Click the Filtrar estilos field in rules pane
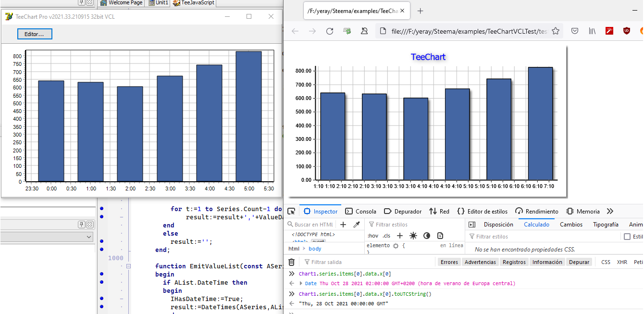Screen dimensions: 644x314 tap(413, 225)
